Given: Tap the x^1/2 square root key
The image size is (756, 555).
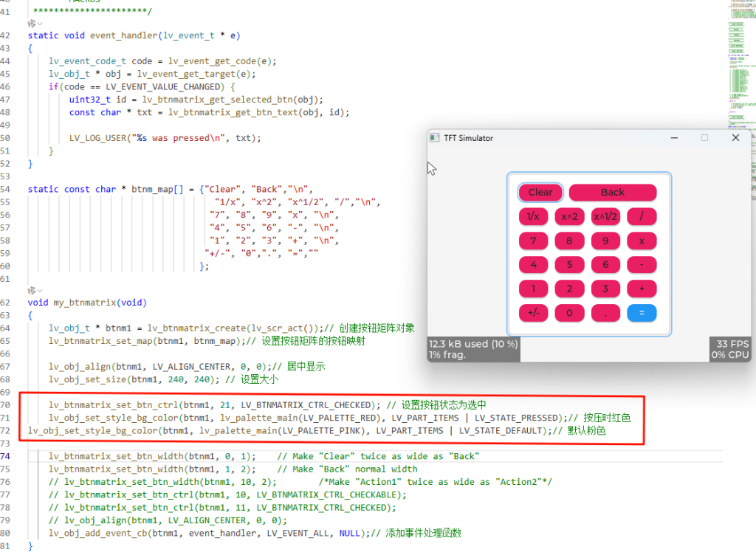Looking at the screenshot, I should pos(605,216).
